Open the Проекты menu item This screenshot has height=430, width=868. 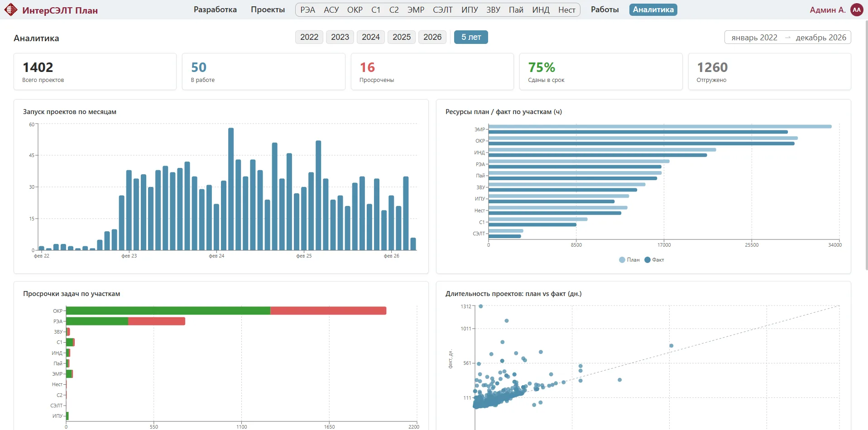pyautogui.click(x=268, y=10)
